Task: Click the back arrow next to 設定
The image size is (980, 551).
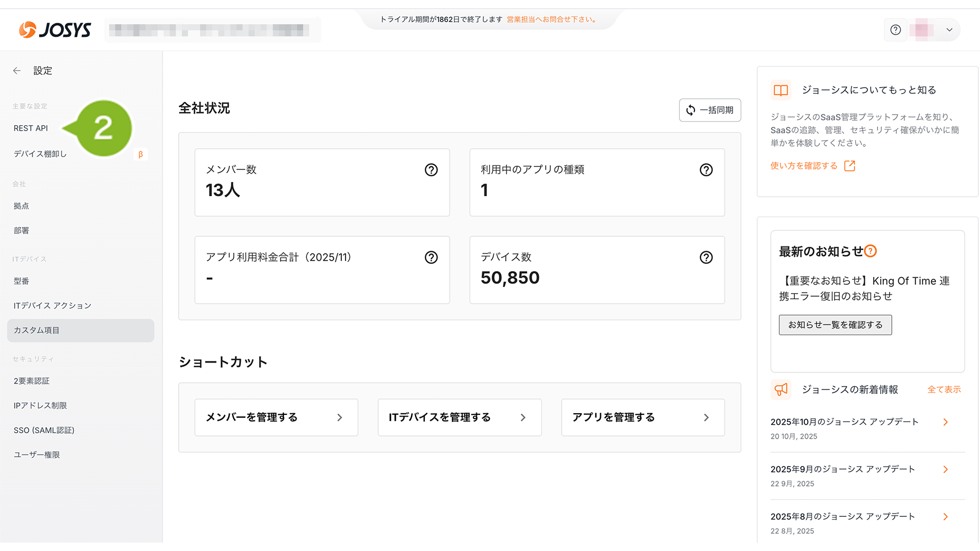Action: (17, 71)
